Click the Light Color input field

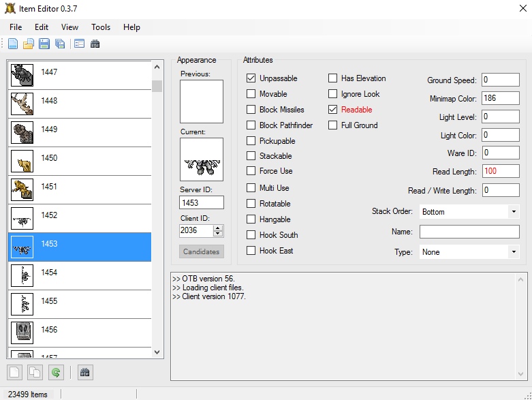501,135
